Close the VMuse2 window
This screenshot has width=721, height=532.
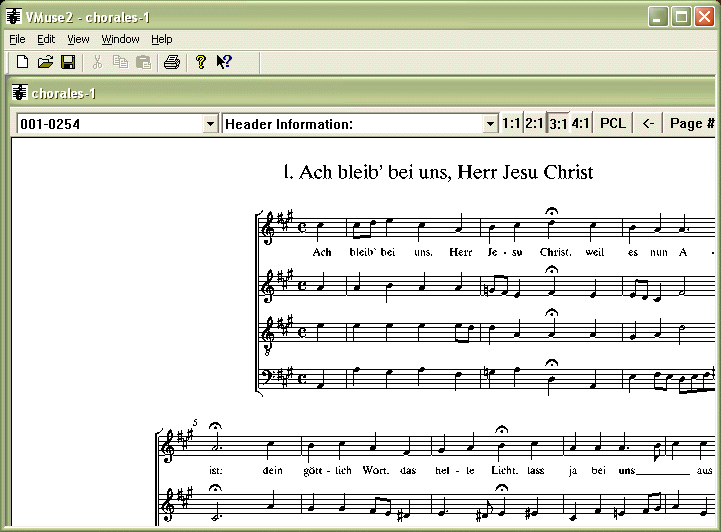(x=704, y=17)
